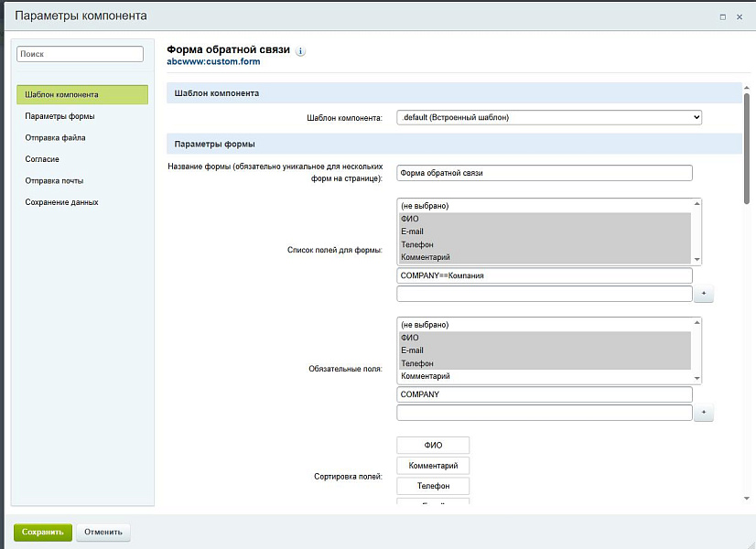Click the main vertical scrollbar of the dialog
The width and height of the screenshot is (756, 549).
[748, 146]
